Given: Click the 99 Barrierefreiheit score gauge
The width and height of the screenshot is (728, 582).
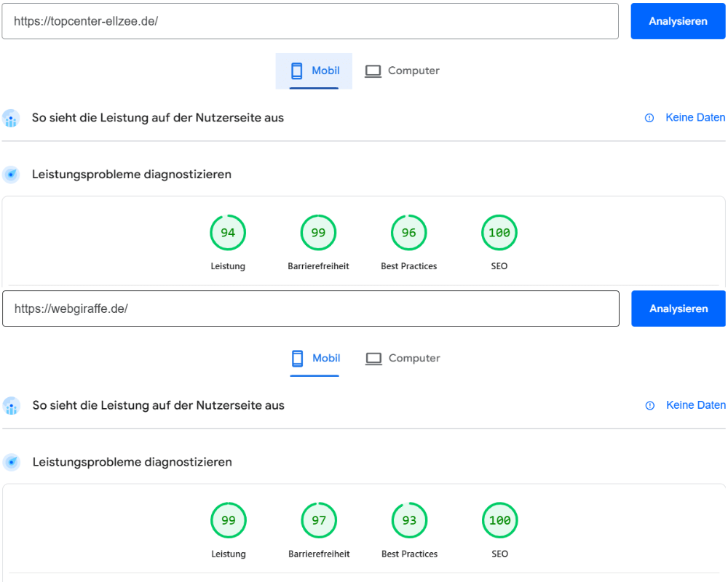Looking at the screenshot, I should [318, 233].
